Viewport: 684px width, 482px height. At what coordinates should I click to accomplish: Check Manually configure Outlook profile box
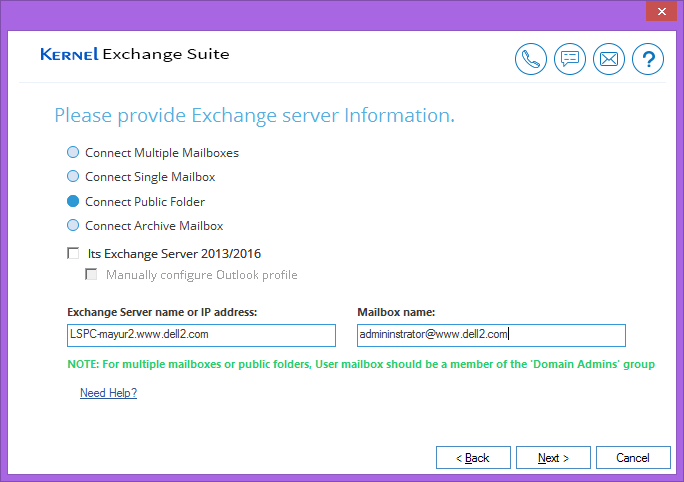pos(91,274)
